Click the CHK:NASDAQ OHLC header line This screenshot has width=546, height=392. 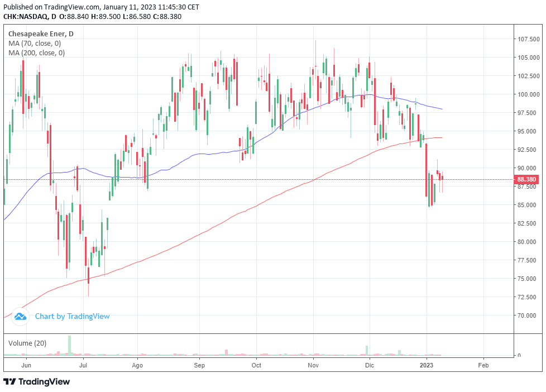coord(92,16)
